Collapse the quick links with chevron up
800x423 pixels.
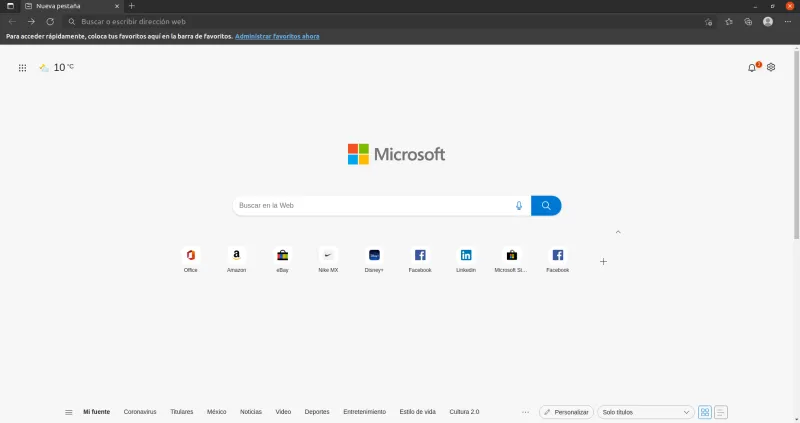[618, 232]
